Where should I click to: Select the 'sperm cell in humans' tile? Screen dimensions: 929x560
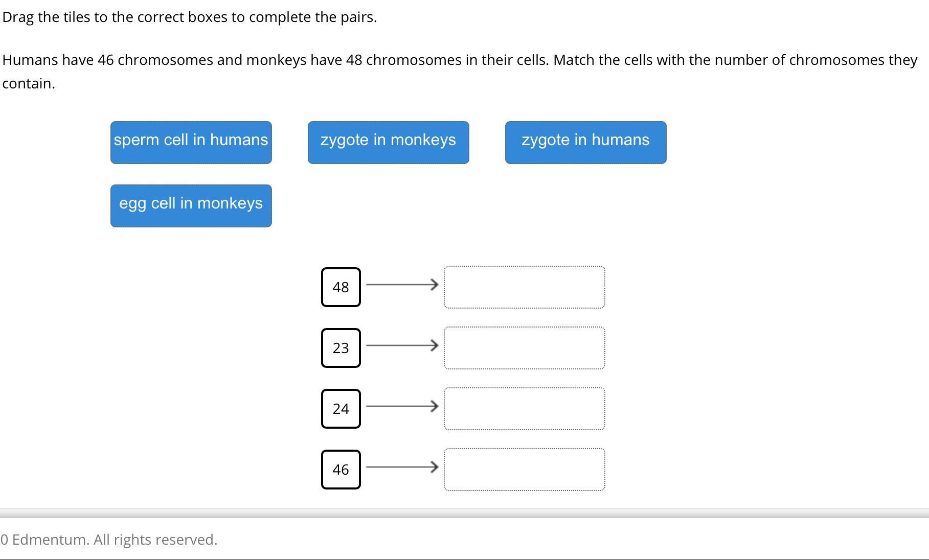(191, 143)
